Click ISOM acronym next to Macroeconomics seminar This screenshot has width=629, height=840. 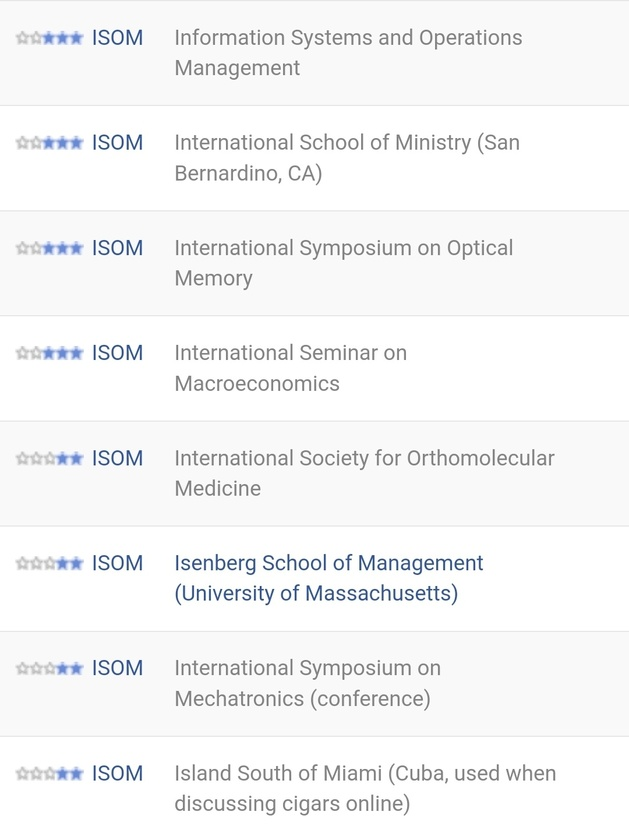pyautogui.click(x=117, y=353)
